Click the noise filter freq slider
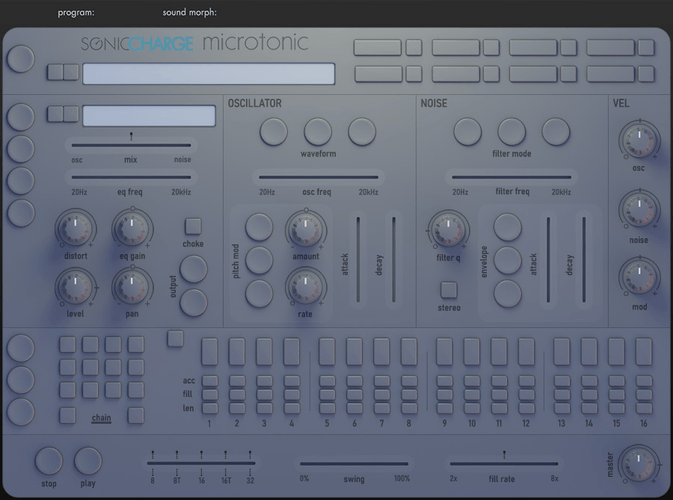Viewport: 673px width, 500px height. [x=512, y=177]
